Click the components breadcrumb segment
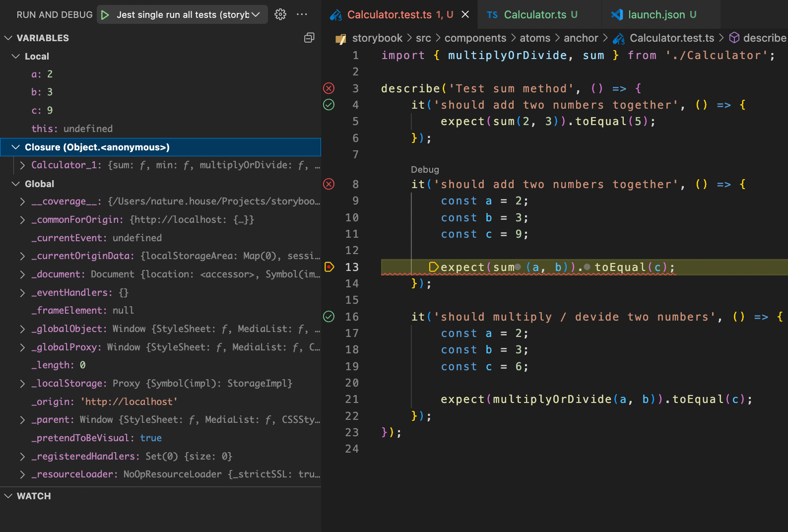Viewport: 788px width, 532px height. coord(475,38)
